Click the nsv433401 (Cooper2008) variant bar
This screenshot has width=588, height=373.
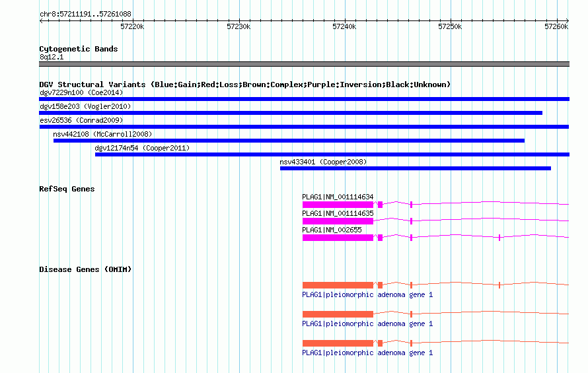(416, 168)
